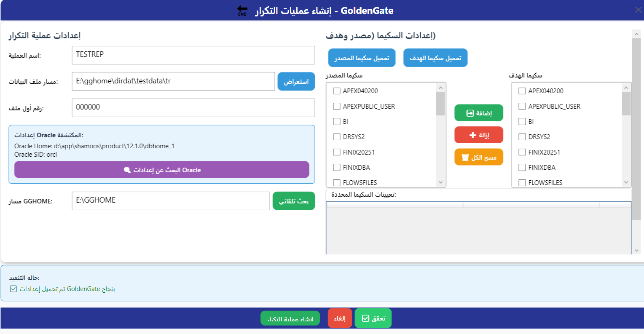Viewport: 644px width, 334px height.
Task: Click the END back-arrow icon in the title bar
Action: click(x=241, y=11)
